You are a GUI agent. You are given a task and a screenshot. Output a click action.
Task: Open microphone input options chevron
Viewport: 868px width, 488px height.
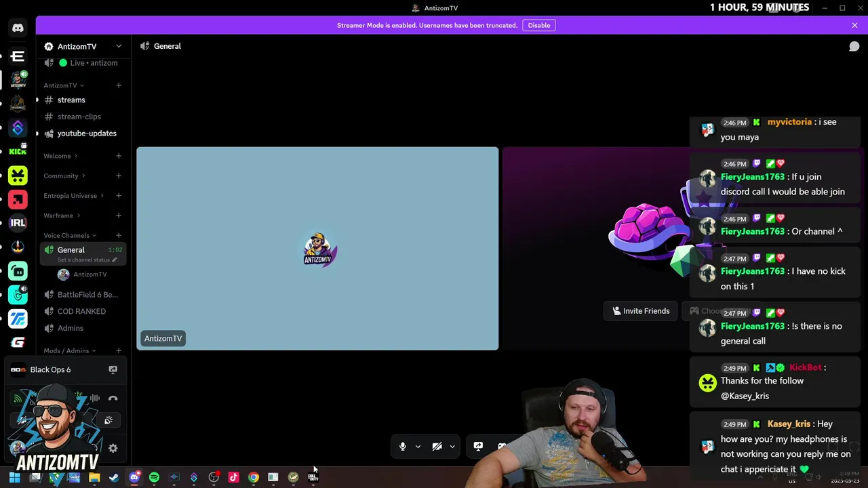[x=418, y=447]
